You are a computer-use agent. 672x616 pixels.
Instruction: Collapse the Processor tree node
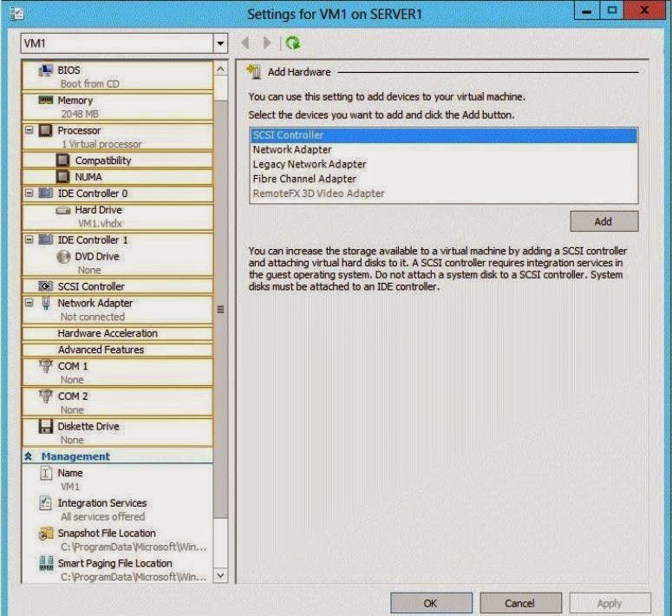pyautogui.click(x=29, y=129)
